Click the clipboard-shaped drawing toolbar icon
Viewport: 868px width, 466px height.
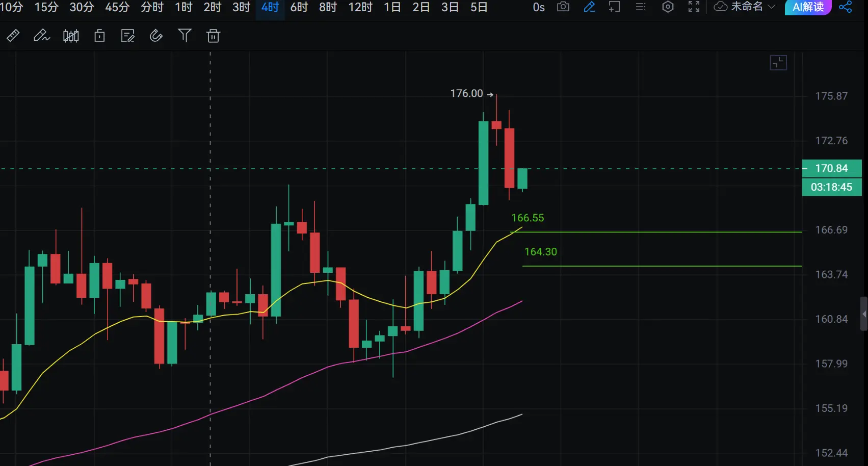(x=99, y=36)
